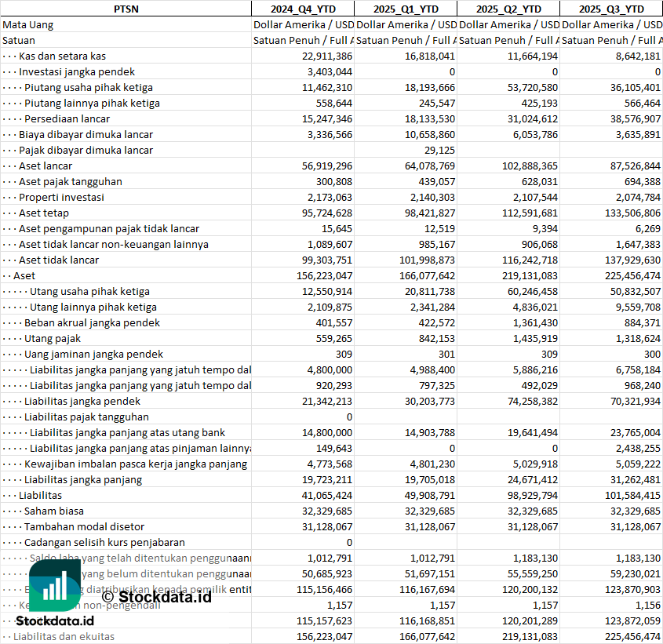Select the 2024_Q4_YTD column header
Screen dimensions: 663x644
(302, 9)
